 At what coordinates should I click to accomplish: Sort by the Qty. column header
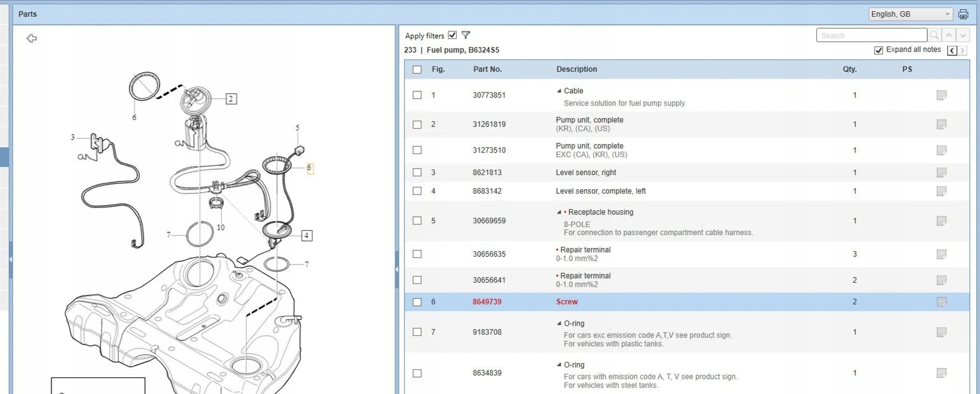click(850, 69)
